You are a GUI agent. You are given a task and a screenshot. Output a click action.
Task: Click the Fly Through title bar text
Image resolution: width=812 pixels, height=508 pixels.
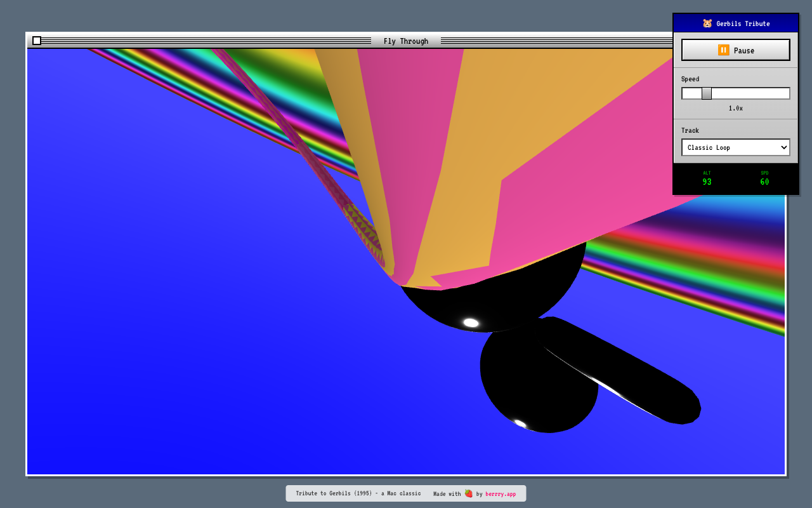(x=405, y=41)
